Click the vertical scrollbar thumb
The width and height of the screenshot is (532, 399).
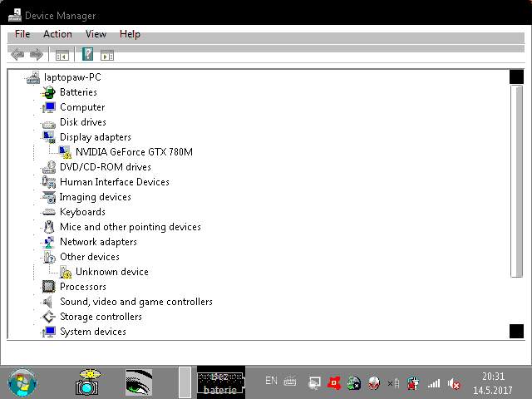516,181
